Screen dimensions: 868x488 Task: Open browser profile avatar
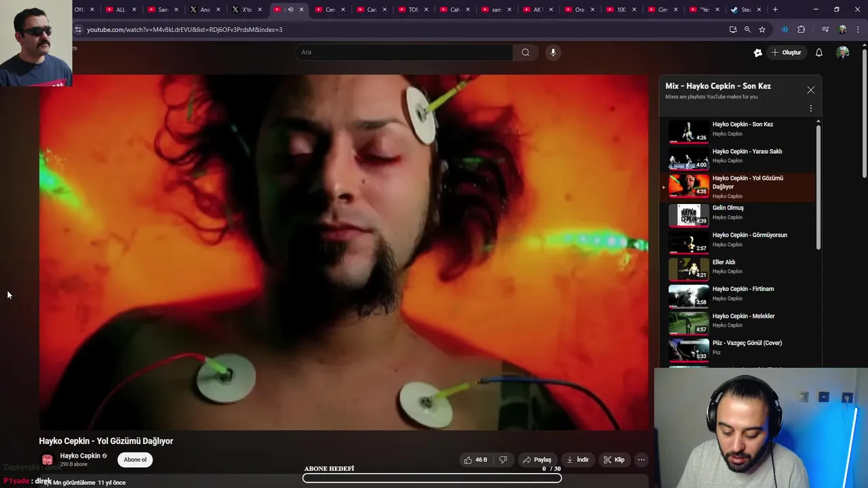(x=842, y=29)
